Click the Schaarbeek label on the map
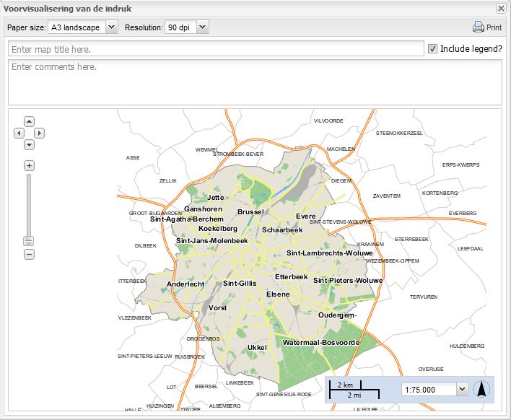Image resolution: width=511 pixels, height=420 pixels. 282,229
